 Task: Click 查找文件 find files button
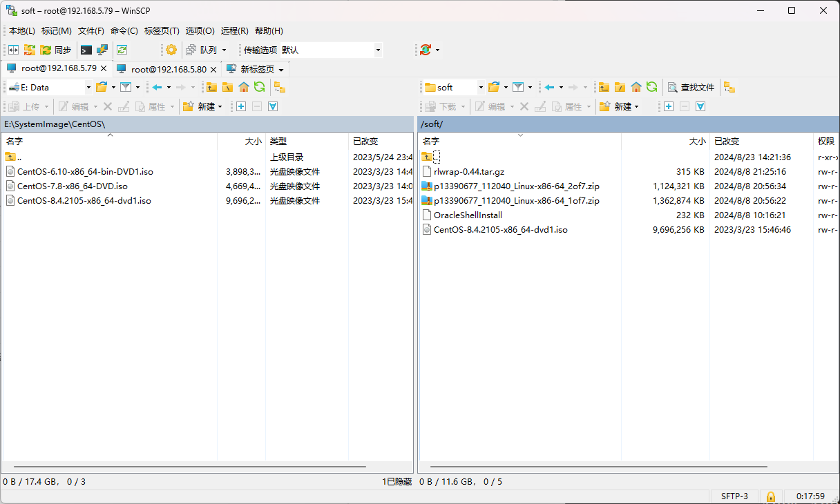691,87
